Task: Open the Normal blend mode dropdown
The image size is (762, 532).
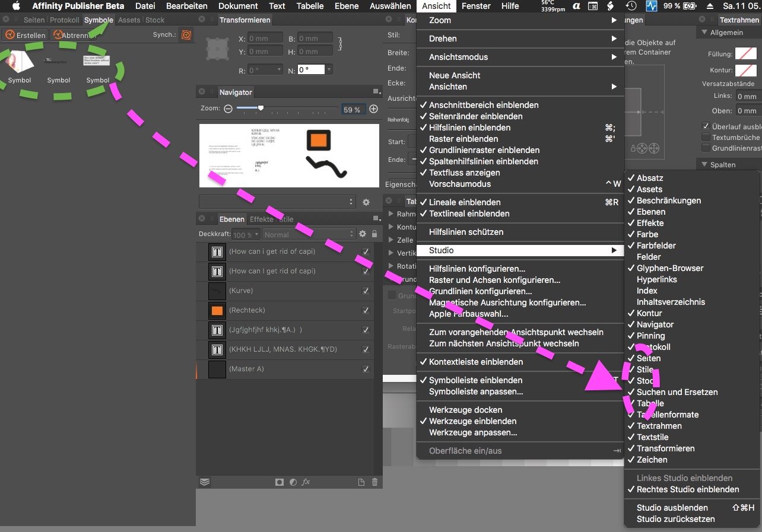Action: tap(309, 234)
